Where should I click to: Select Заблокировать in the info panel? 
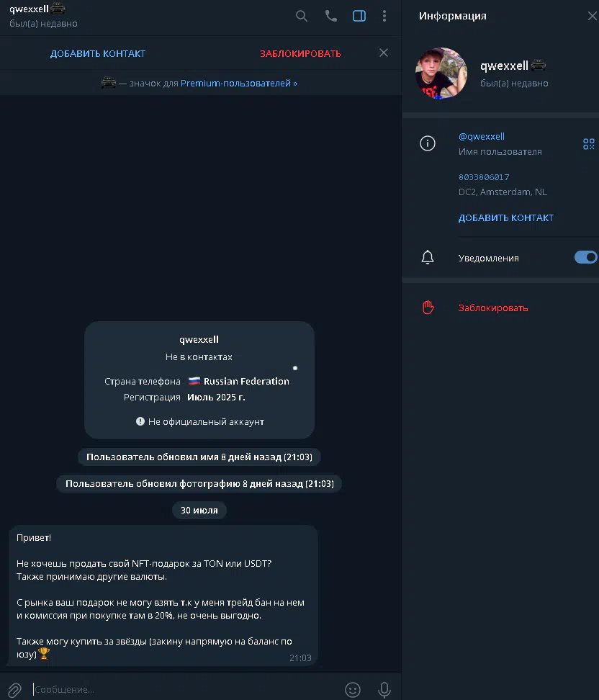click(492, 308)
